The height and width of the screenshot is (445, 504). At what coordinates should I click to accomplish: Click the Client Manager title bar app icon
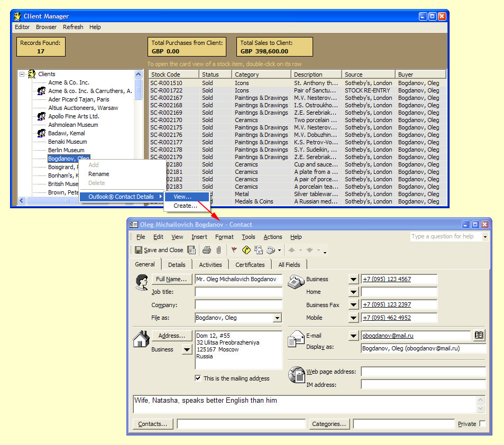pos(17,16)
